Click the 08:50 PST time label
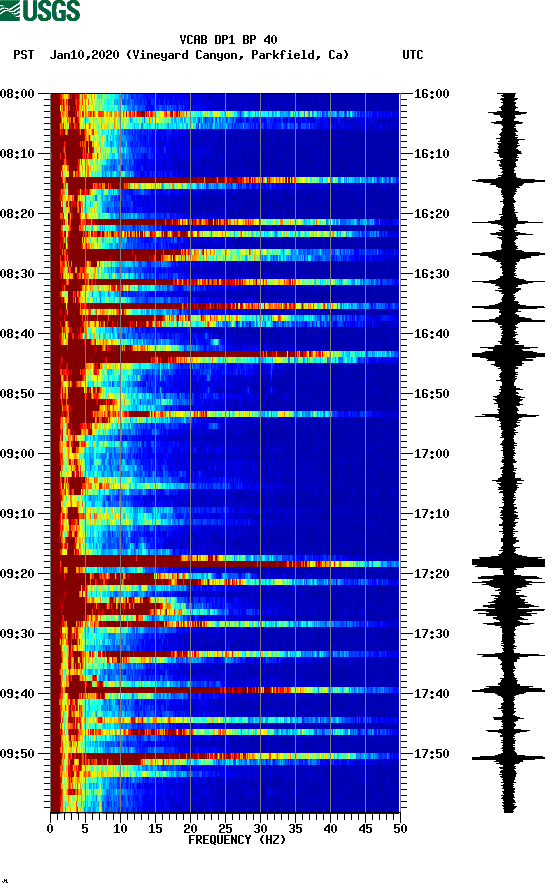Image resolution: width=552 pixels, height=892 pixels. click(x=17, y=394)
